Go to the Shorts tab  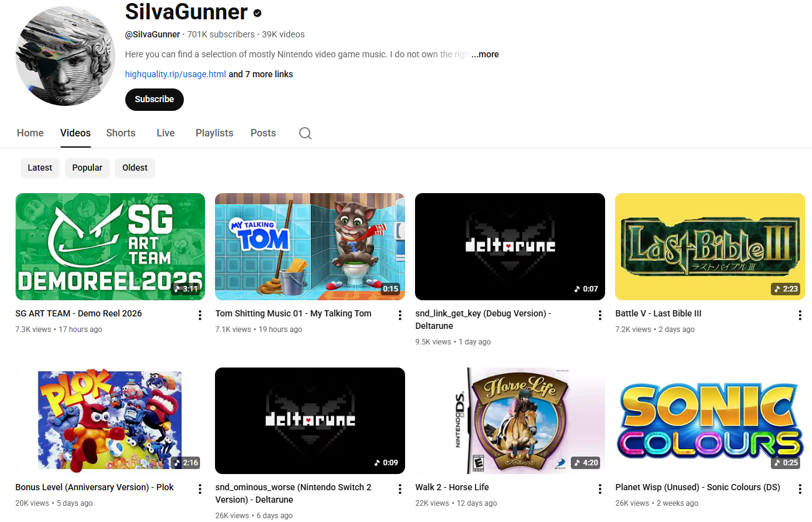[x=121, y=133]
